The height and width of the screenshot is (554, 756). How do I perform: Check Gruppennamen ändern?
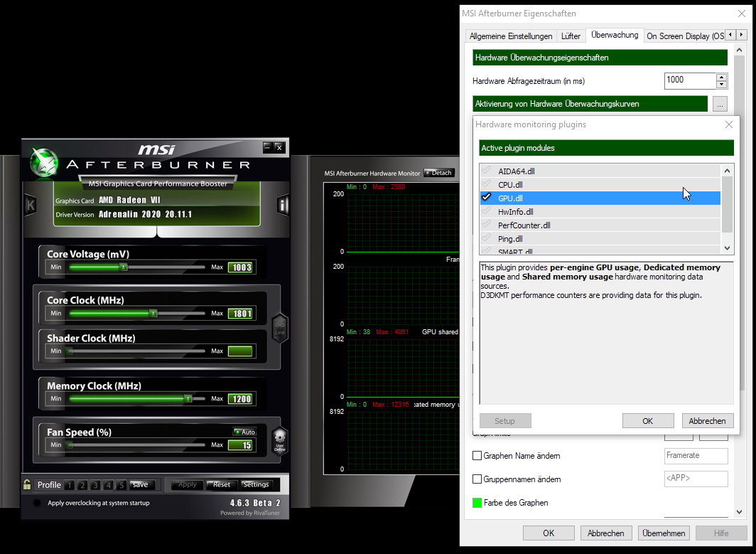pos(477,479)
